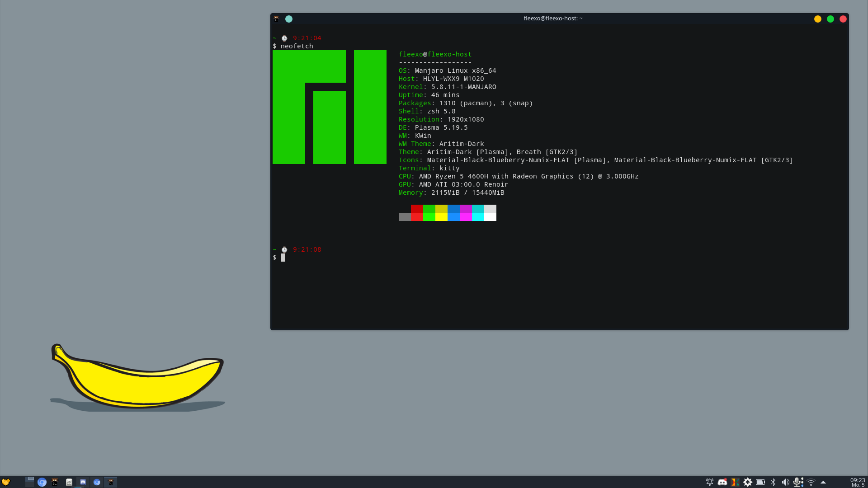The height and width of the screenshot is (488, 868).
Task: Launch a new kitty terminal from the taskbar
Action: (55, 482)
